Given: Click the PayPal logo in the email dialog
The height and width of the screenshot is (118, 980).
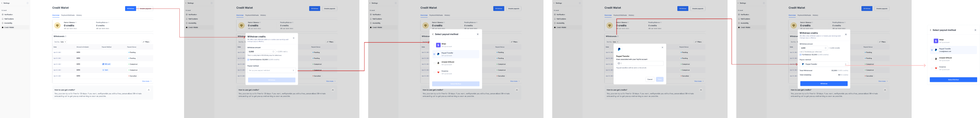Looking at the screenshot, I should (x=619, y=49).
